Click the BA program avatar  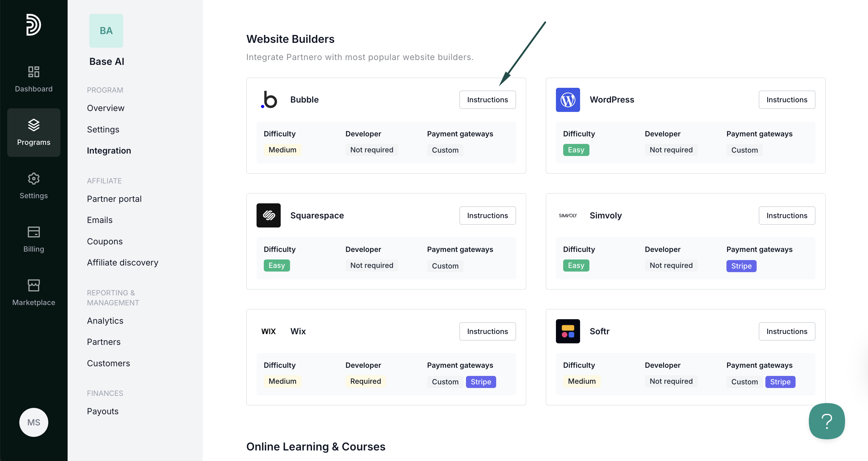[106, 31]
